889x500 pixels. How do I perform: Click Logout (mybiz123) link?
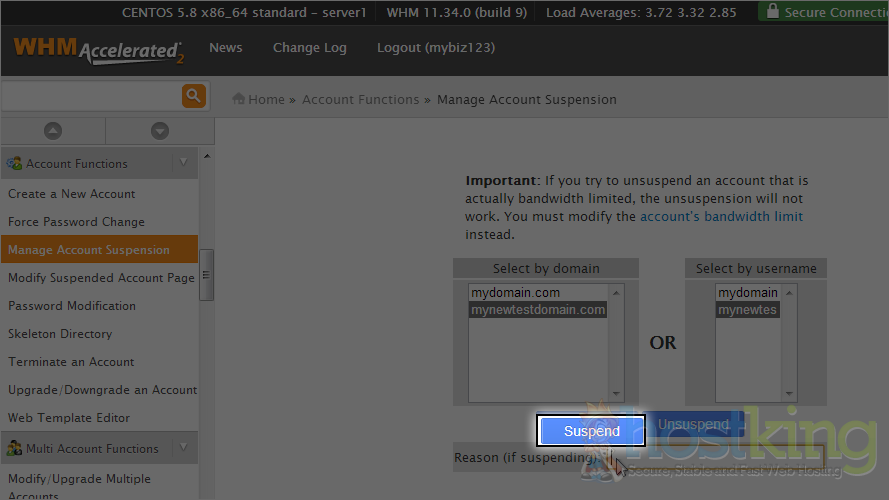(435, 48)
